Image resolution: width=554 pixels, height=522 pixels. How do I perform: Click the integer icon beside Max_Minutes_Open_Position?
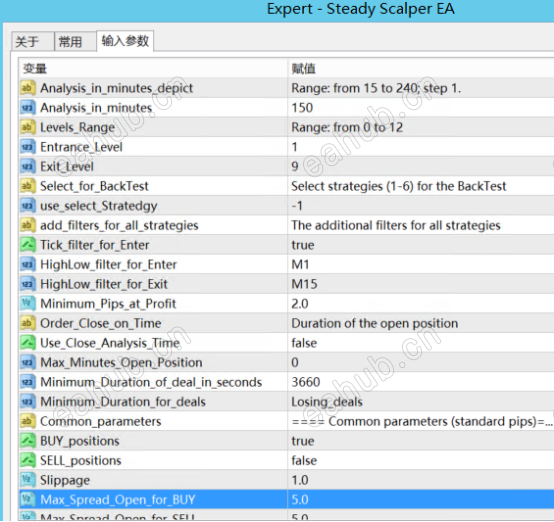[x=28, y=362]
